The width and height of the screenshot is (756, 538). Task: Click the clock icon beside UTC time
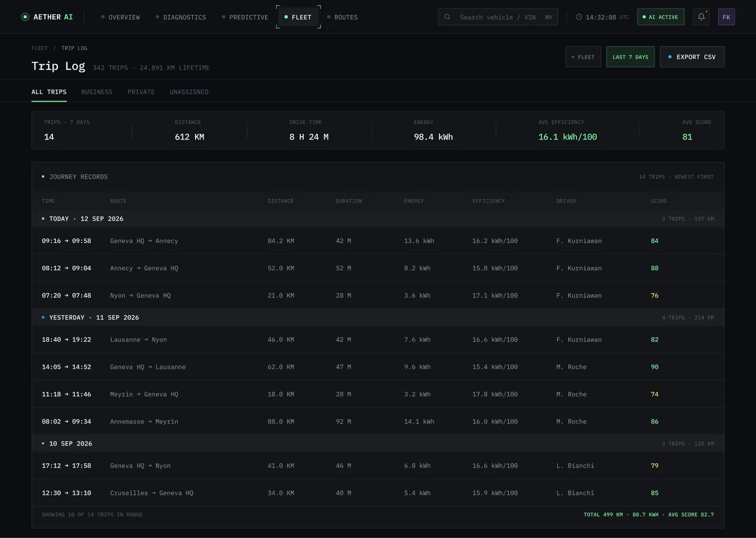pos(579,17)
